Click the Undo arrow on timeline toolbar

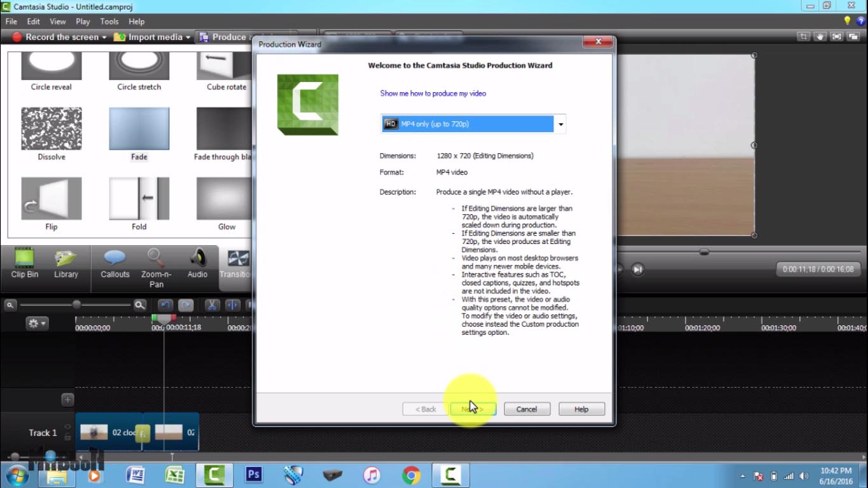point(165,305)
